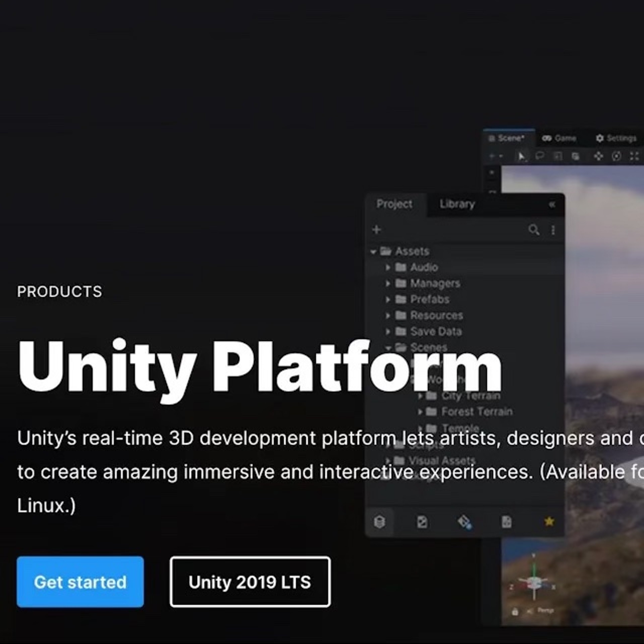Select the scale tool in scene toolbar
Viewport: 644px width, 644px height.
pos(634,156)
